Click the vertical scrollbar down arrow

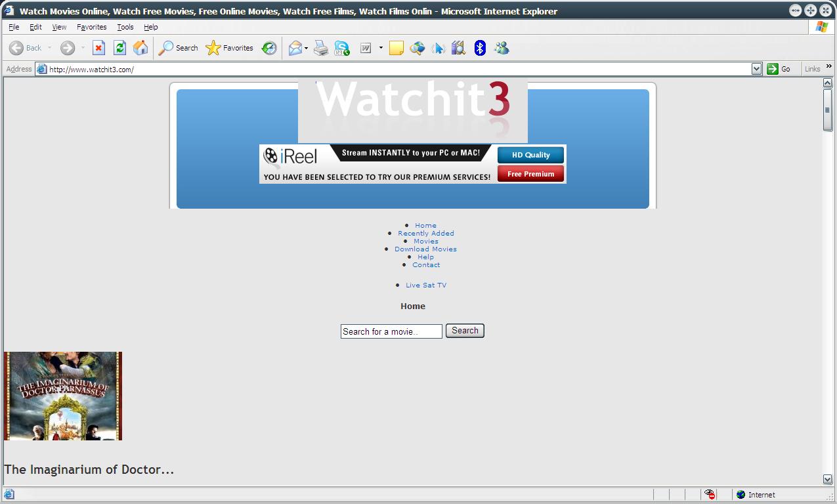click(828, 479)
